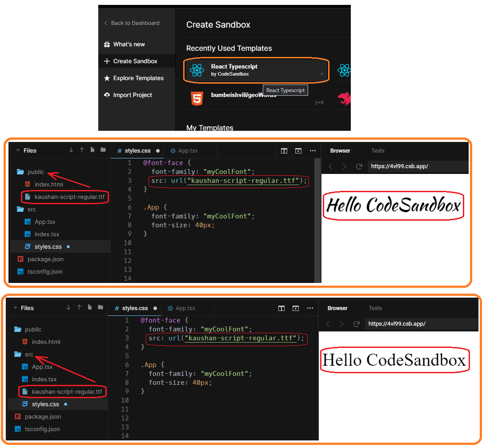Switch to styles.css tab in bottom editor
Image resolution: width=486 pixels, height=448 pixels.
pos(135,308)
